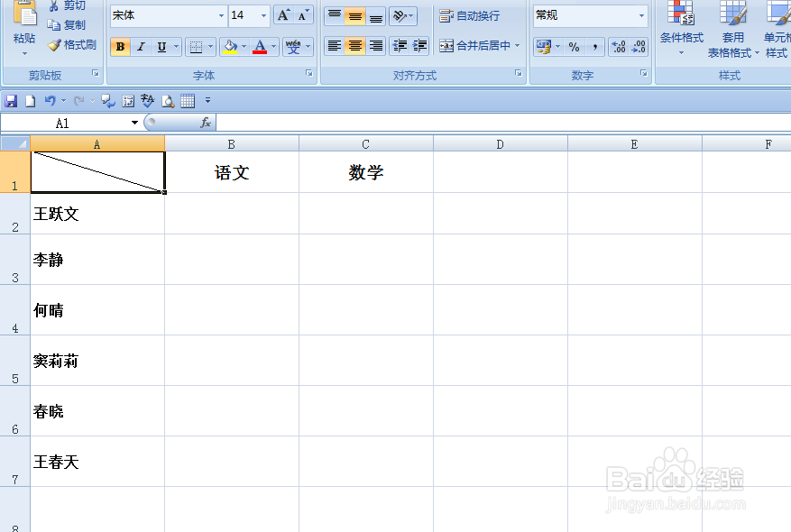
Task: Decrease font size with the small A icon
Action: click(303, 15)
